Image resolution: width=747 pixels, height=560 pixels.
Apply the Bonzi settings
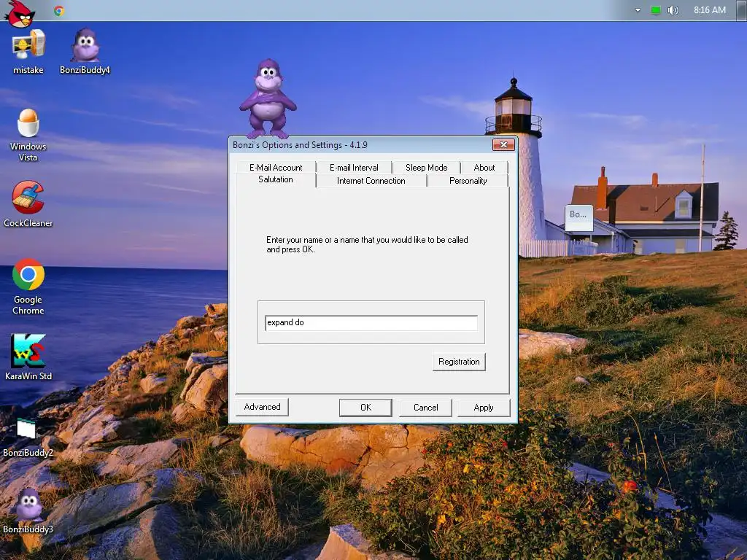(484, 408)
